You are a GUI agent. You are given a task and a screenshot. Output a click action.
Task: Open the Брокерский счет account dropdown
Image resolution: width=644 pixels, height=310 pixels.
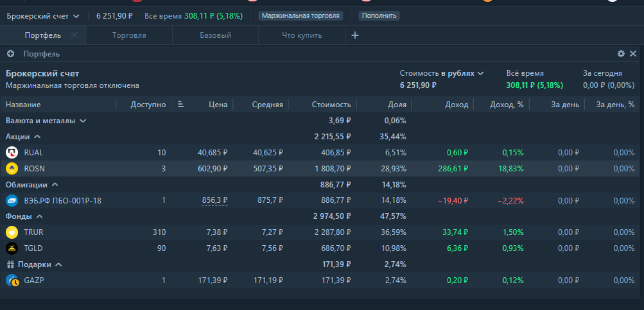tap(43, 16)
